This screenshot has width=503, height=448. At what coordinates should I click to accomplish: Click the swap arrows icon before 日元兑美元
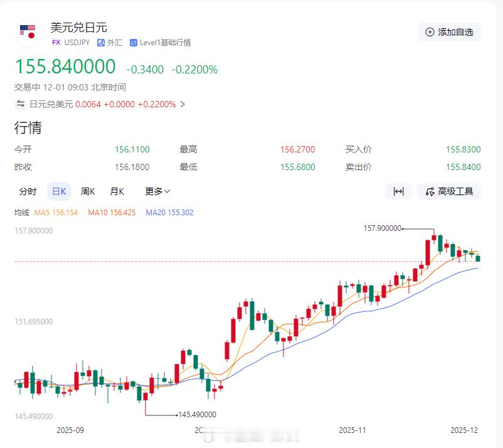point(21,104)
